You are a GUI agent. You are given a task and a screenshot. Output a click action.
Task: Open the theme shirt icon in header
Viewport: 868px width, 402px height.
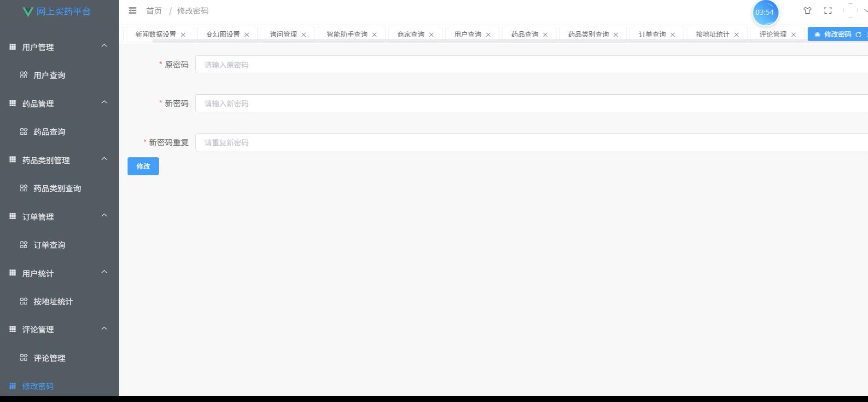tap(807, 11)
